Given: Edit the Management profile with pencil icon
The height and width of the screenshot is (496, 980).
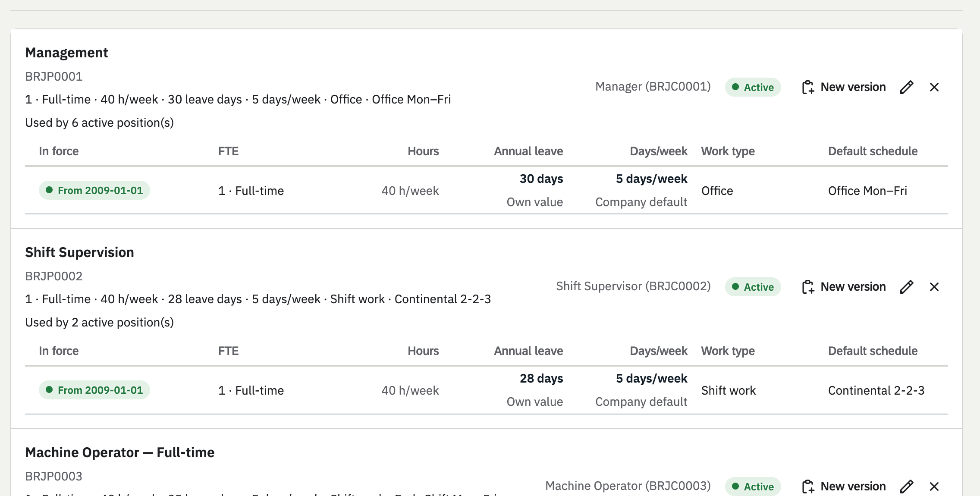Looking at the screenshot, I should pyautogui.click(x=906, y=87).
